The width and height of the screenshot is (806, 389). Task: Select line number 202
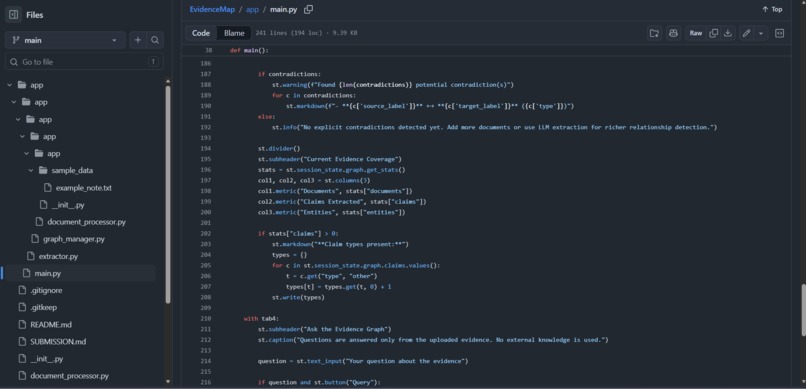[x=206, y=233]
